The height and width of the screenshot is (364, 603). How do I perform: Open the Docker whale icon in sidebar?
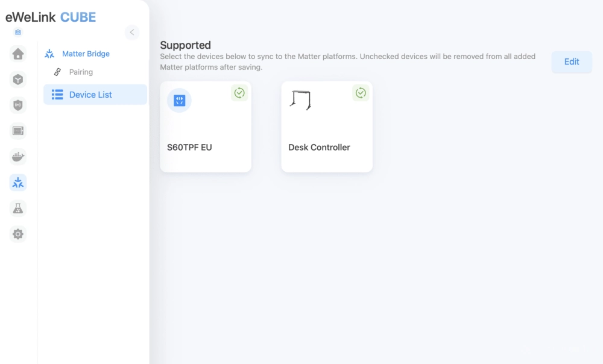(x=17, y=157)
